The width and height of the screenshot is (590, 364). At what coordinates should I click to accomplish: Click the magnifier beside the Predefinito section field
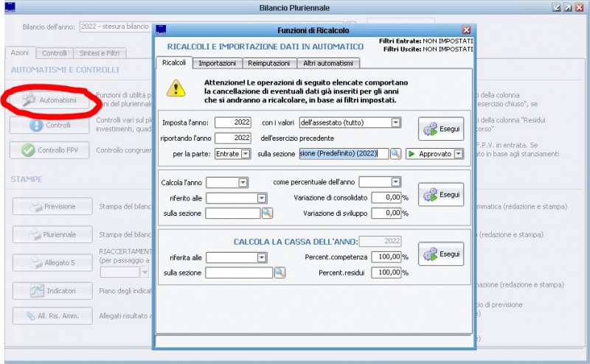[x=395, y=154]
